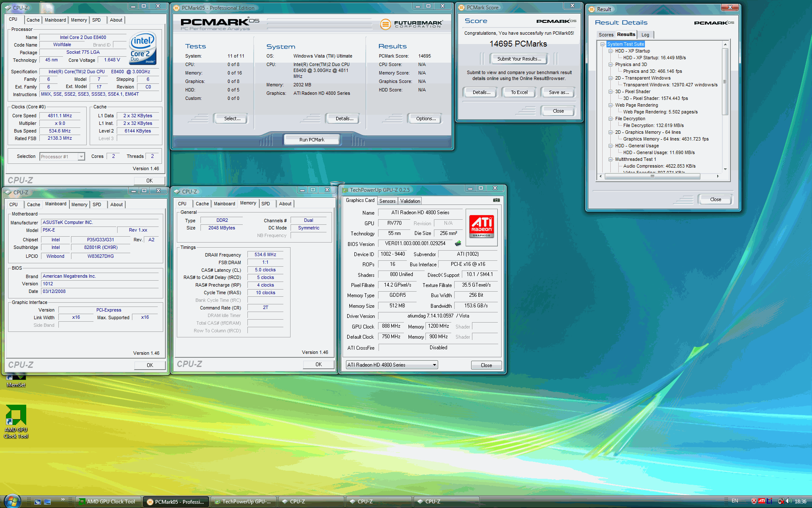Collapse the HDD - General Usage node
The width and height of the screenshot is (812, 508).
[610, 146]
